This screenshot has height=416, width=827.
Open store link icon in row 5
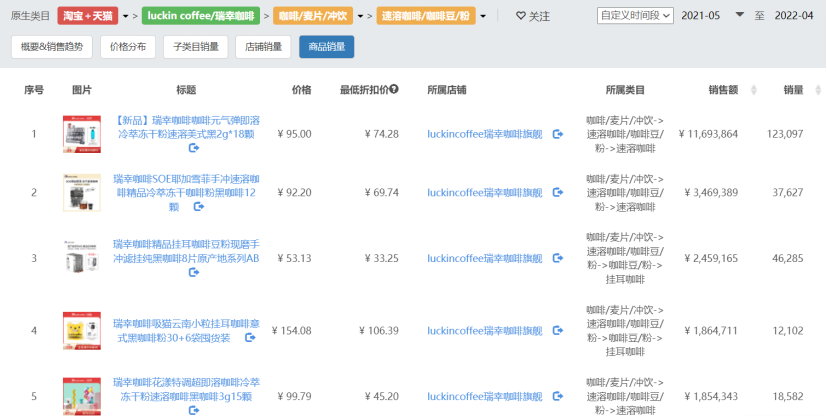pos(557,396)
